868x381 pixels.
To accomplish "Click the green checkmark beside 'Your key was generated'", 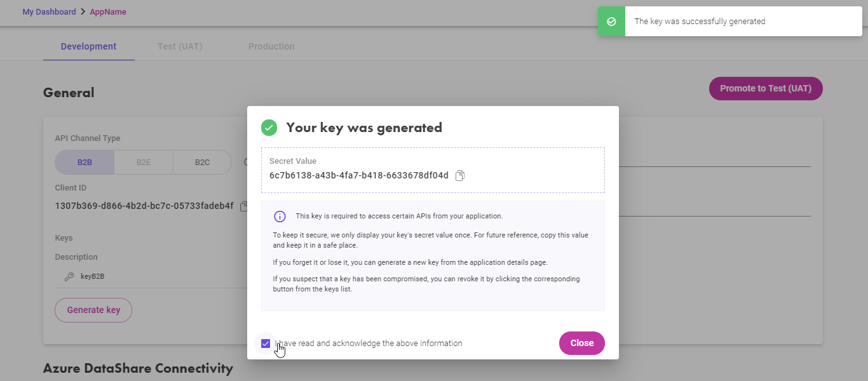I will point(269,128).
